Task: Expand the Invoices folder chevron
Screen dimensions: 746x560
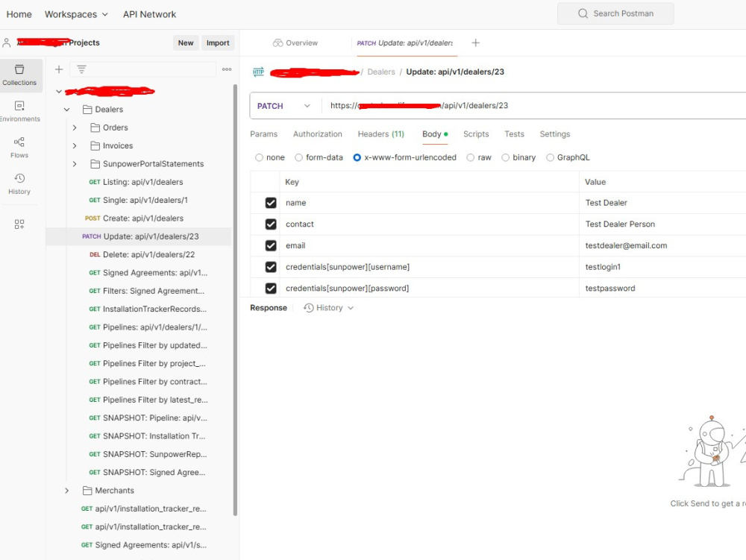Action: pos(75,145)
